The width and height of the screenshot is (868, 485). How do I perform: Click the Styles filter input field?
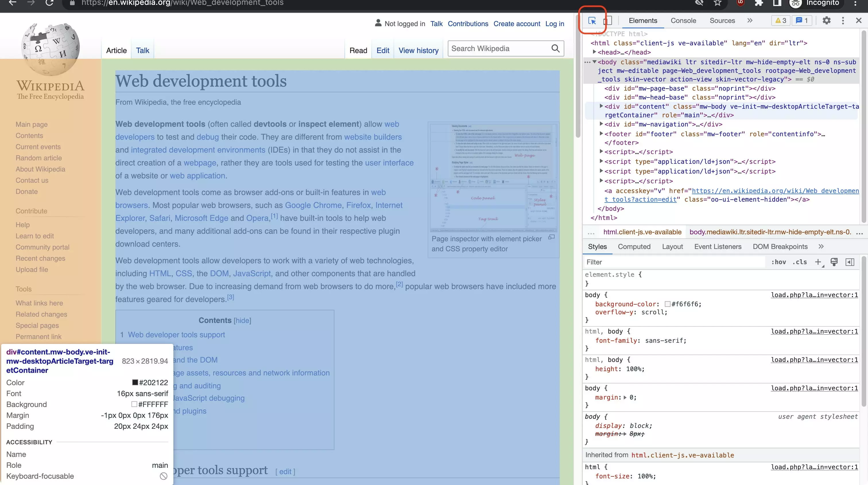pyautogui.click(x=656, y=262)
